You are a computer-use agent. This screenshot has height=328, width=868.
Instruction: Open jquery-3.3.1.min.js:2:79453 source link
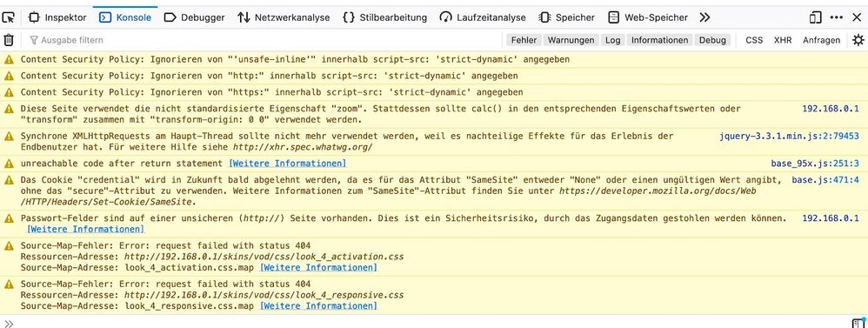click(x=790, y=136)
